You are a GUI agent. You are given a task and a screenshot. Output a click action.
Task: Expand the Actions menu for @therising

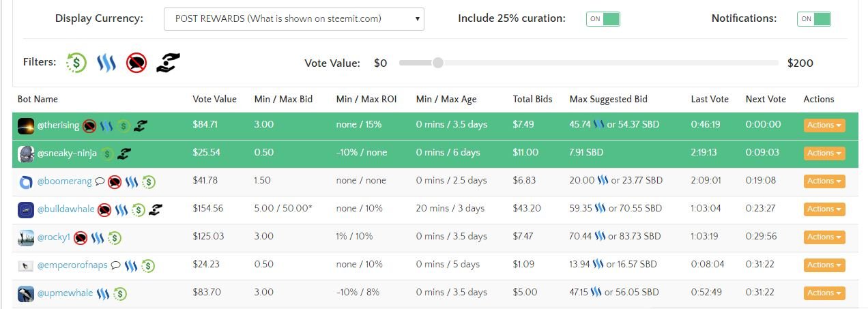824,126
